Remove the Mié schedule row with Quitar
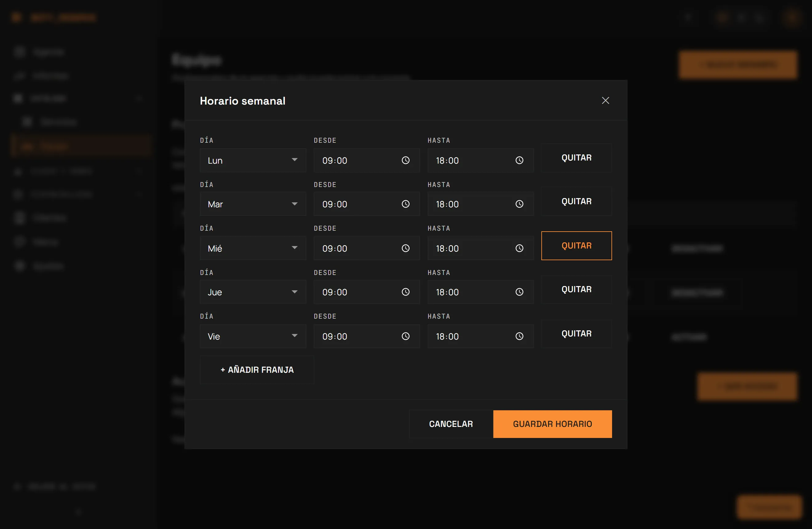The image size is (812, 529). pyautogui.click(x=576, y=245)
